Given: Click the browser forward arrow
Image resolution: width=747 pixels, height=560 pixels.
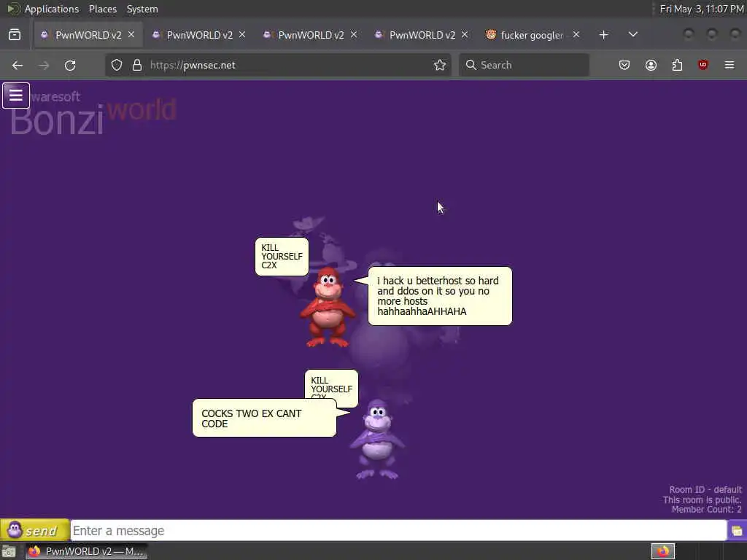Looking at the screenshot, I should (x=44, y=65).
